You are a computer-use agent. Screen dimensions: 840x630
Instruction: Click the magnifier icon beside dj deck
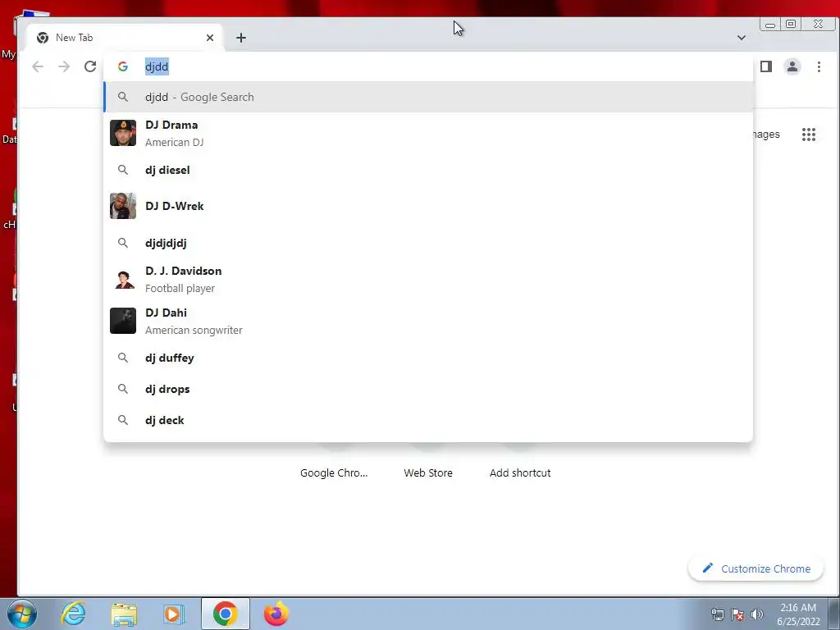pos(123,420)
